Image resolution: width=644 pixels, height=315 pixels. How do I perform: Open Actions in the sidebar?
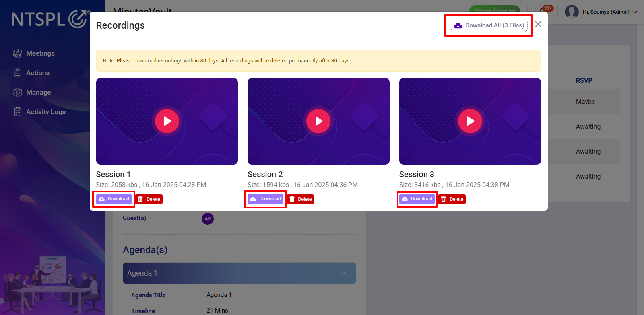pyautogui.click(x=31, y=73)
